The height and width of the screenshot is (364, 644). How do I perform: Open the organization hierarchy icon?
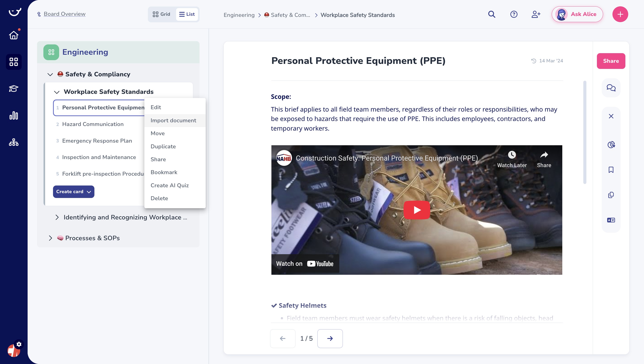coord(14,142)
